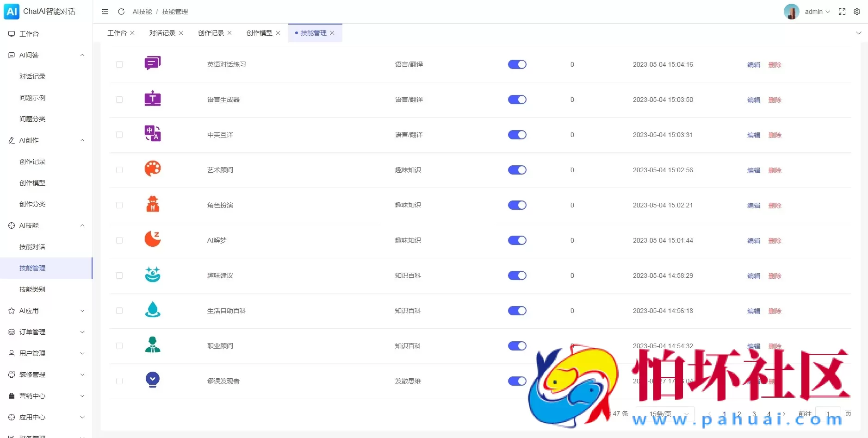868x438 pixels.
Task: Open settings via the gear icon
Action: (857, 12)
